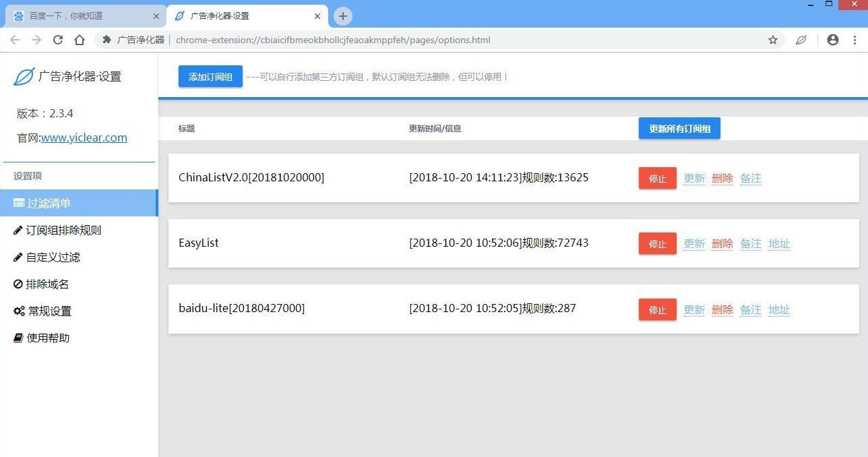
Task: Go to 常规设置 in sidebar
Action: coord(49,311)
